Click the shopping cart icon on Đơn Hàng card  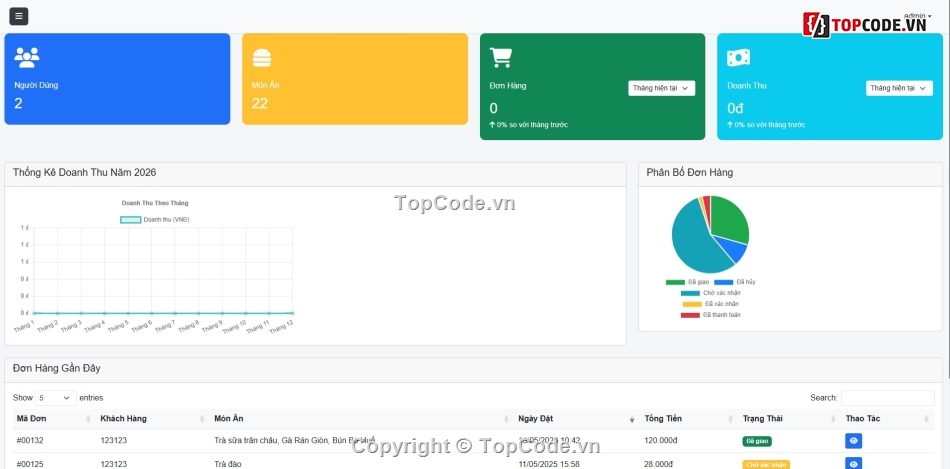[x=501, y=58]
